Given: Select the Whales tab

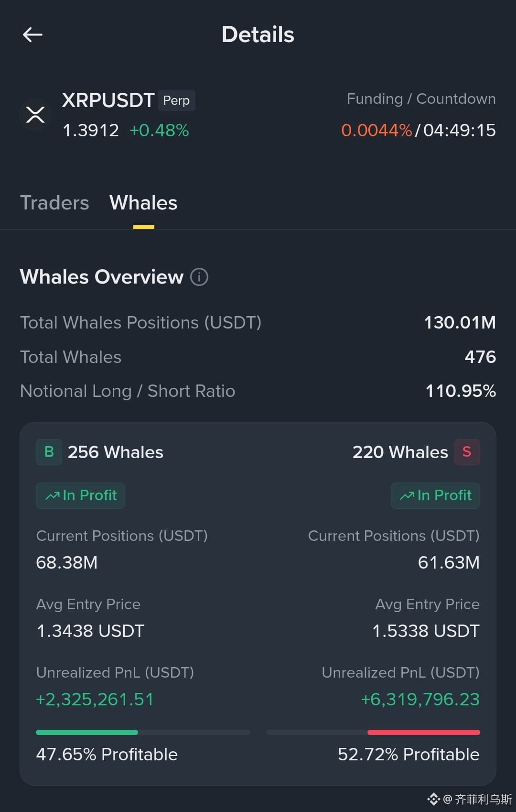Looking at the screenshot, I should coord(143,203).
